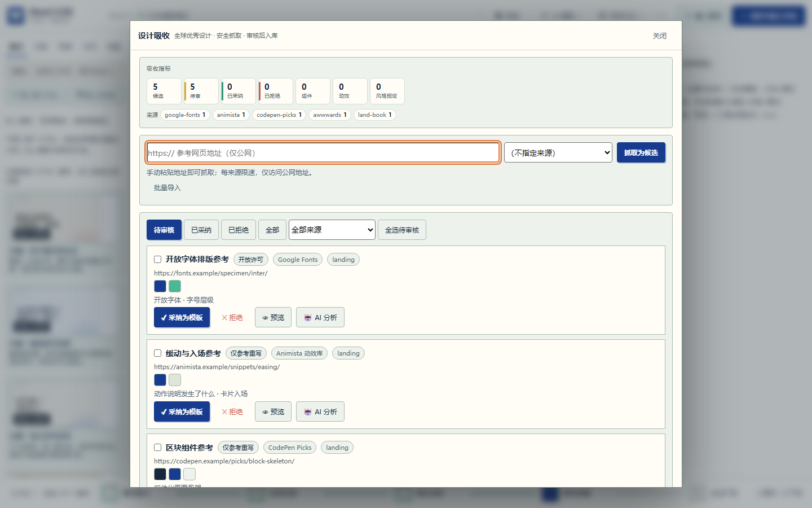Click the green swatch under fonts.example URL
This screenshot has width=812, height=508.
click(x=175, y=286)
